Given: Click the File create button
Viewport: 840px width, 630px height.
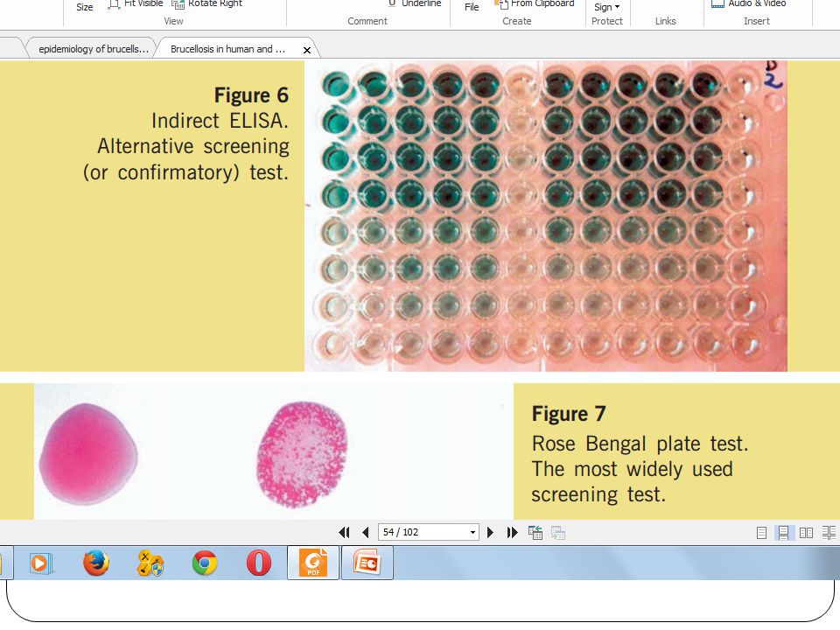Looking at the screenshot, I should click(472, 7).
